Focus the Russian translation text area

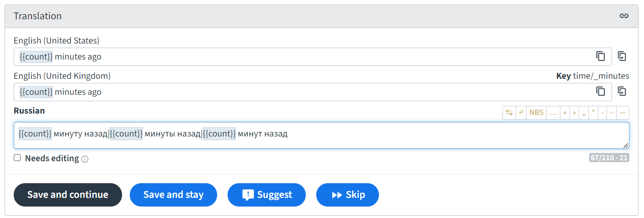click(321, 136)
